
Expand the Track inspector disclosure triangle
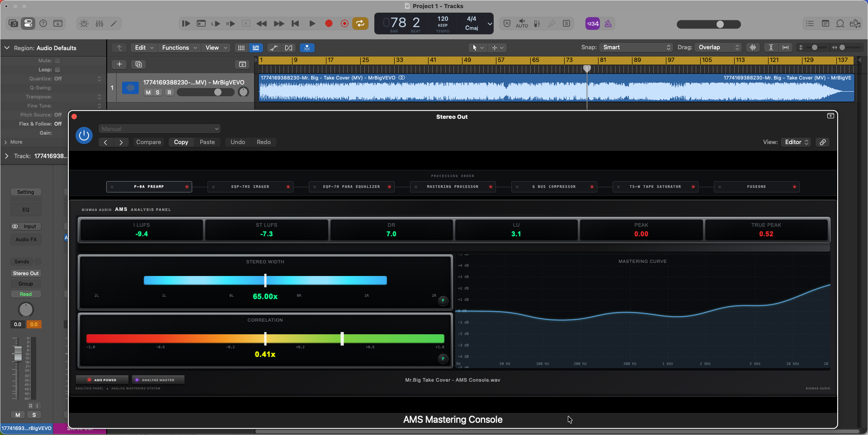pyautogui.click(x=6, y=156)
